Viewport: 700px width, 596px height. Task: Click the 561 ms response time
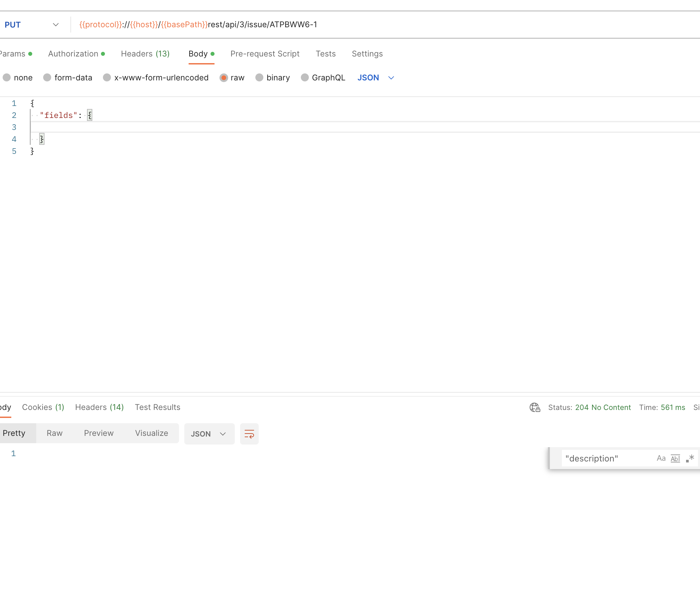pos(673,408)
